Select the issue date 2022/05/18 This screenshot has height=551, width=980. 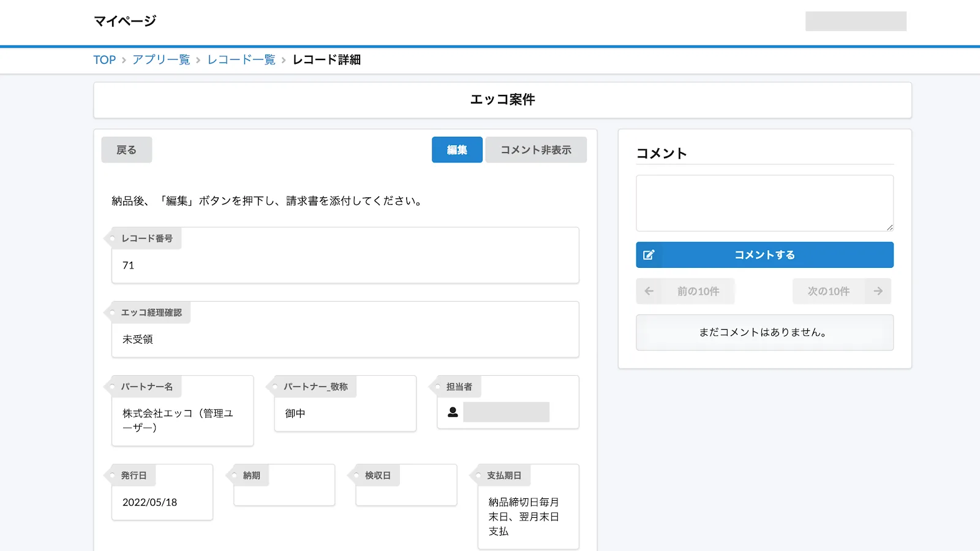(x=149, y=503)
